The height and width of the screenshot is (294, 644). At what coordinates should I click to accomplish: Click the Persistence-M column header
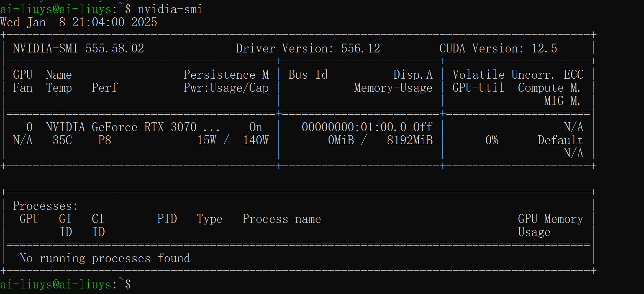pyautogui.click(x=226, y=75)
